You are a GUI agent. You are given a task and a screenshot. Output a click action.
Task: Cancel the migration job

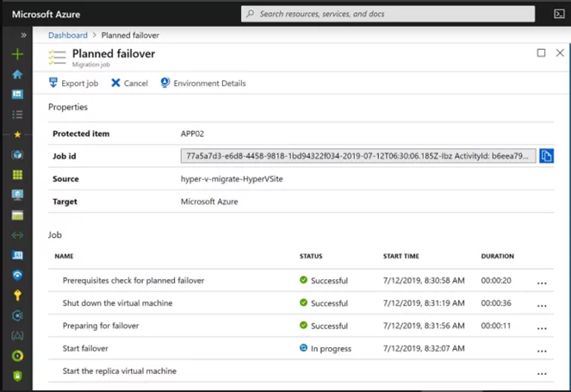[130, 83]
